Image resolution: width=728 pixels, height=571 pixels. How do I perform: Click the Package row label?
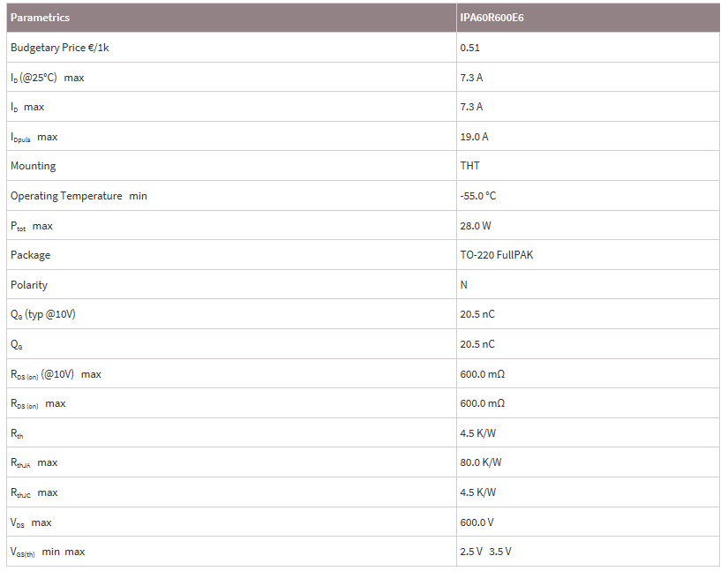click(x=30, y=255)
